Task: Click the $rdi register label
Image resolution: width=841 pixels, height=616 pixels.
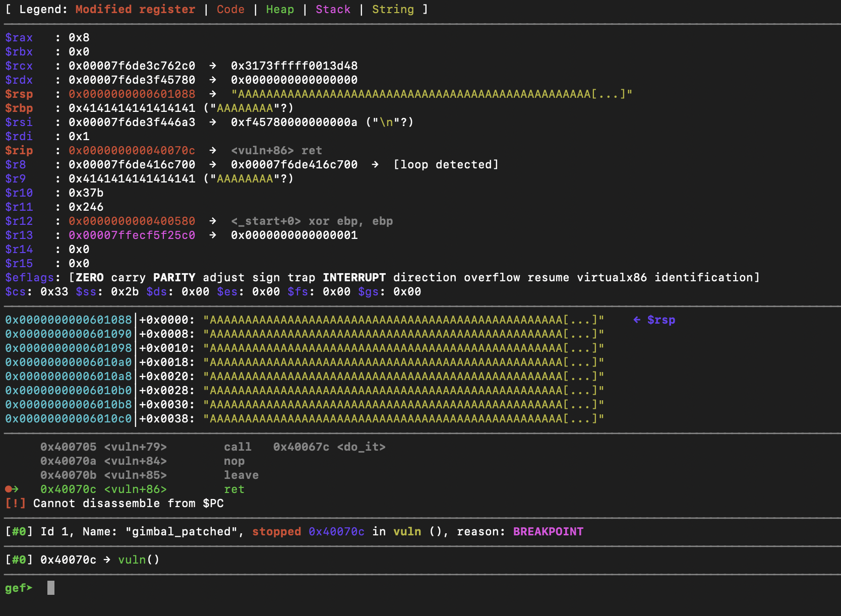Action: tap(19, 137)
